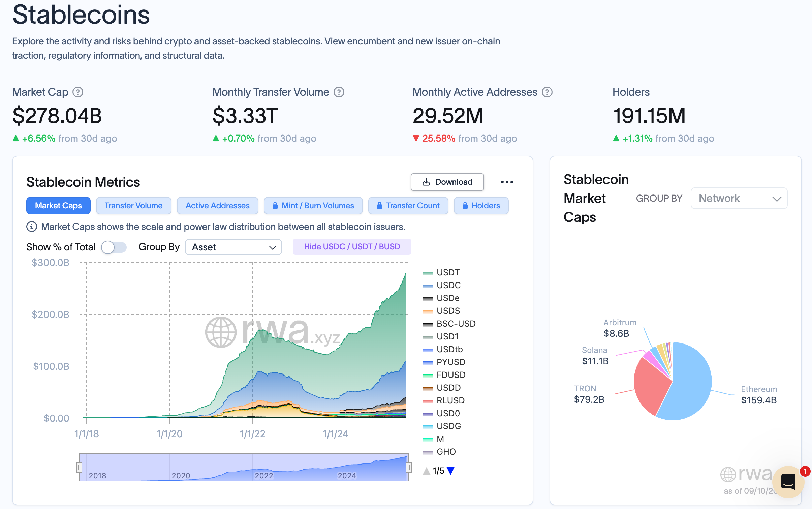
Task: Open the locked Mint / Burn Volumes tab
Action: [x=313, y=206]
